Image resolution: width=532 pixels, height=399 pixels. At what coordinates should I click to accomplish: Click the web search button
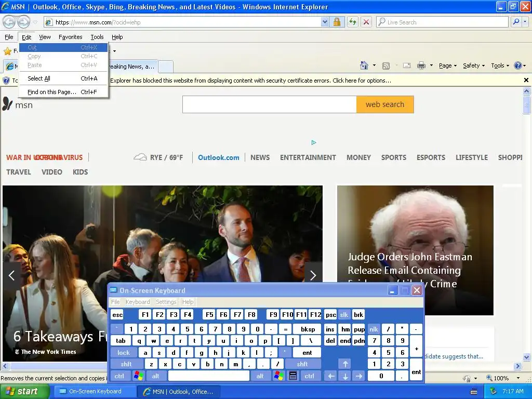click(x=385, y=104)
